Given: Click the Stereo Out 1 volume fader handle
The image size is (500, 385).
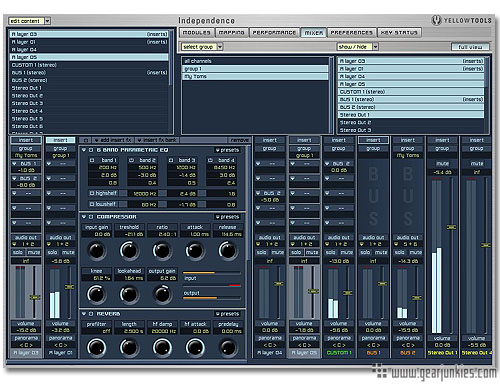Looking at the screenshot, I should (x=451, y=227).
